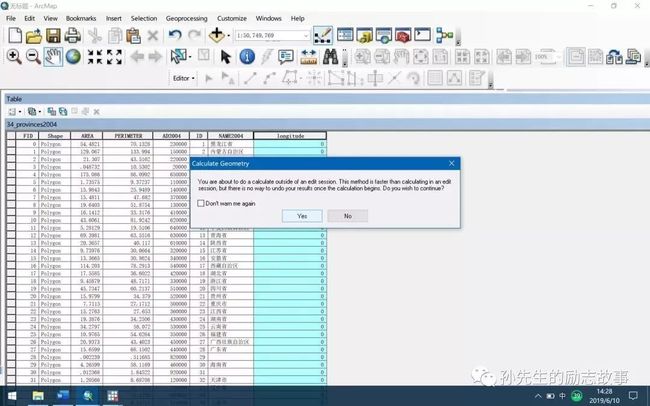Tick the row selector for FID 0

click(x=11, y=144)
